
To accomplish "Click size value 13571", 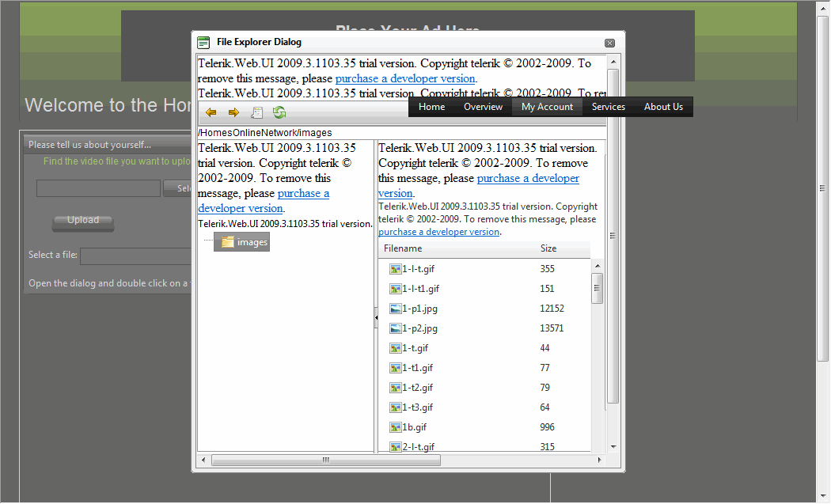I will pos(552,328).
